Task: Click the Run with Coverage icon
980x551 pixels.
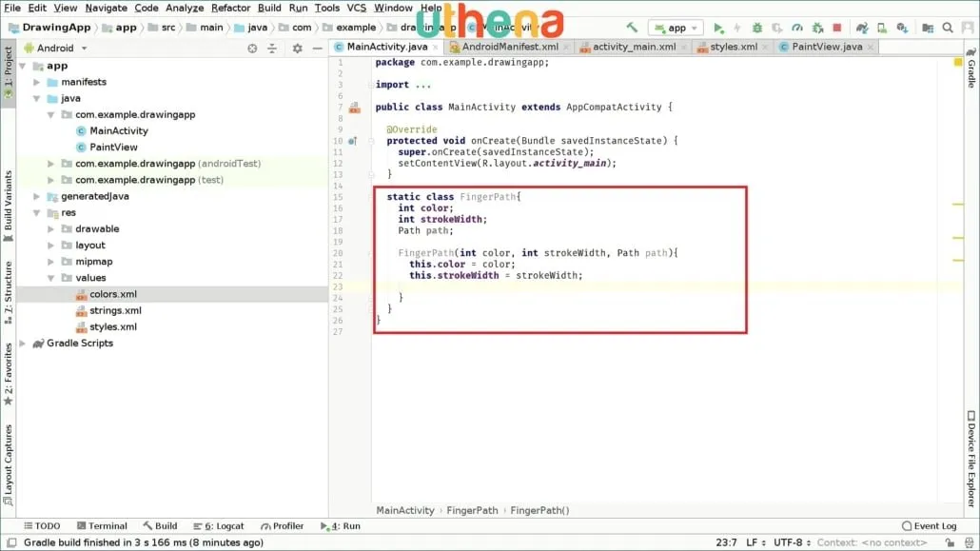Action: point(777,28)
